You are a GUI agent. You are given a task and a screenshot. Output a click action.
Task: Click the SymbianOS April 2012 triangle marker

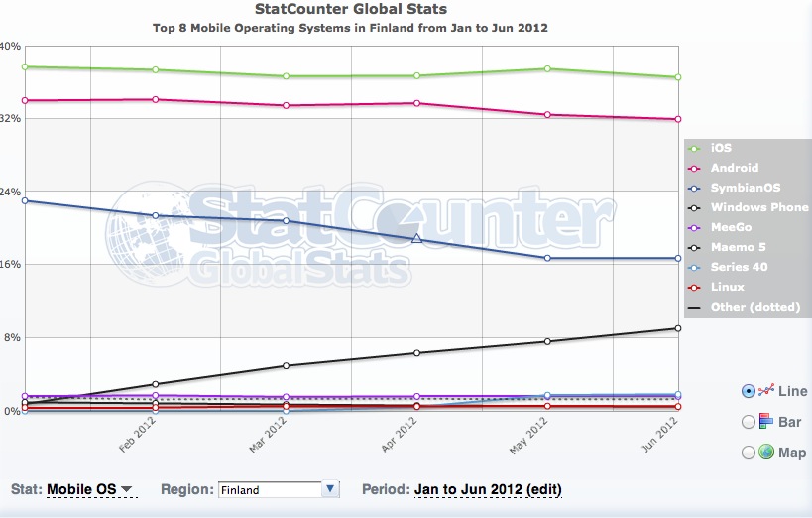pyautogui.click(x=417, y=238)
